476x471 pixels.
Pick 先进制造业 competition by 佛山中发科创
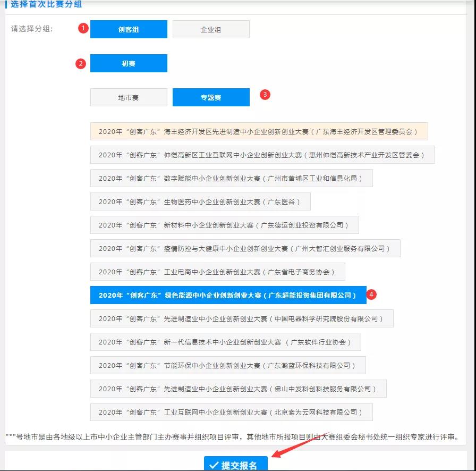coord(238,389)
